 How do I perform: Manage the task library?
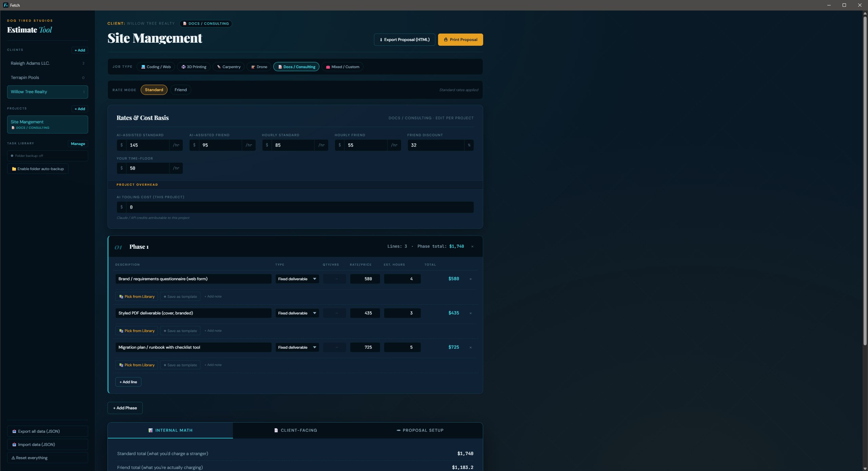78,144
